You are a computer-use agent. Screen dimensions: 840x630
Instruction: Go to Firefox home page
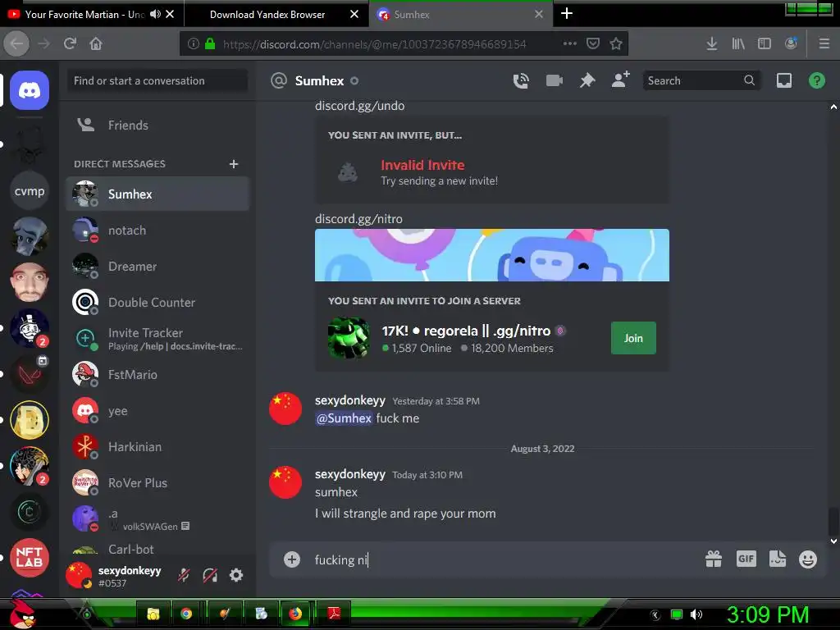pos(96,43)
